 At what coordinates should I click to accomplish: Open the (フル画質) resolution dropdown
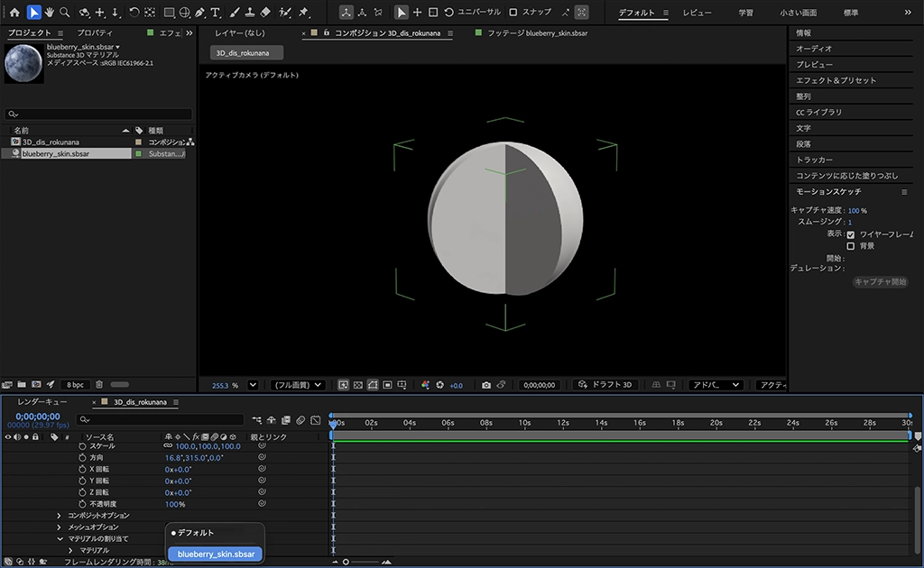point(298,385)
